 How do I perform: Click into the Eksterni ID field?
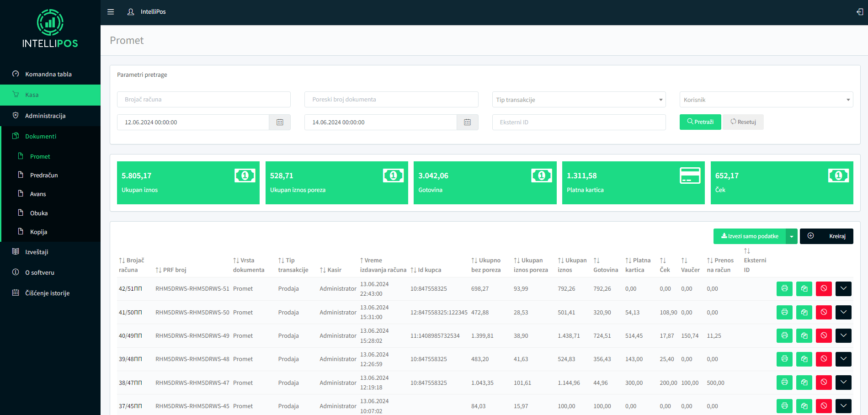coord(579,122)
